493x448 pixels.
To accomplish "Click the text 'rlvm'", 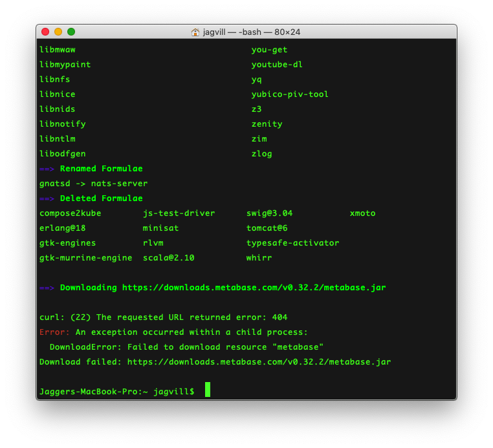I will tap(153, 243).
